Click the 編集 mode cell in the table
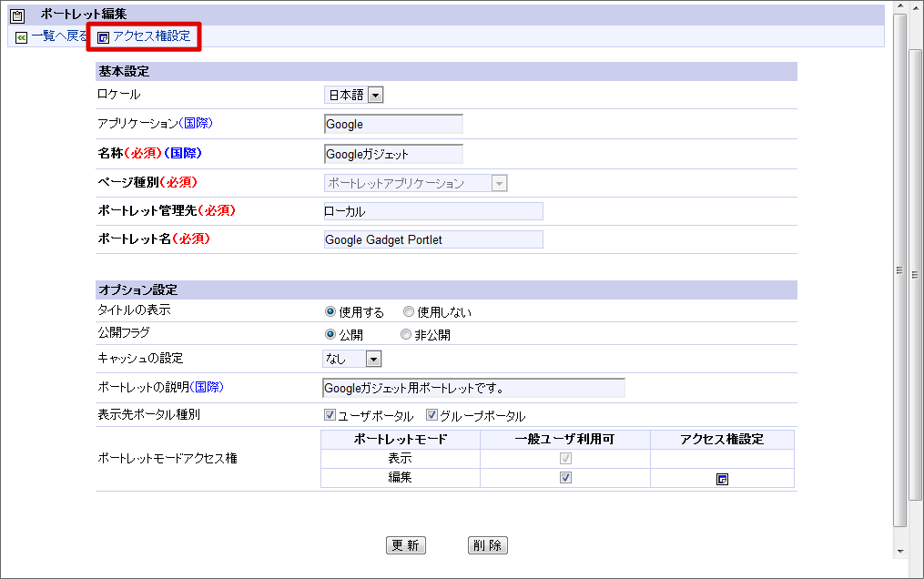The width and height of the screenshot is (924, 579). pos(401,478)
